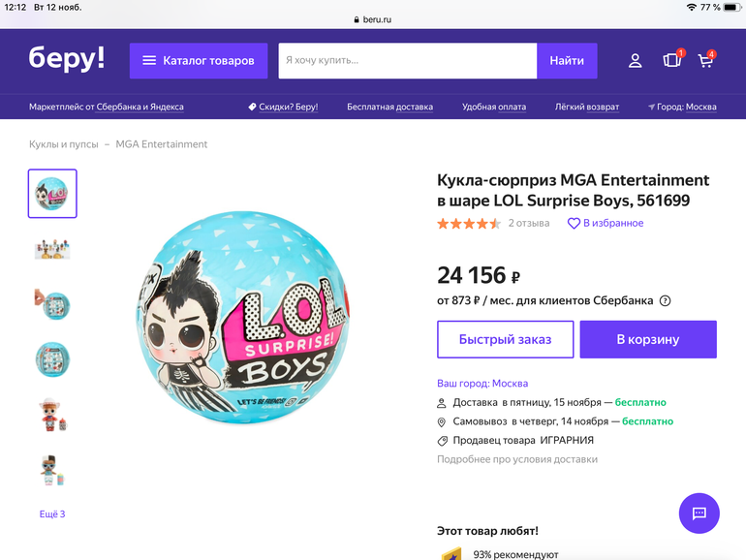746x560 pixels.
Task: Open the shopping cart icon
Action: (705, 61)
